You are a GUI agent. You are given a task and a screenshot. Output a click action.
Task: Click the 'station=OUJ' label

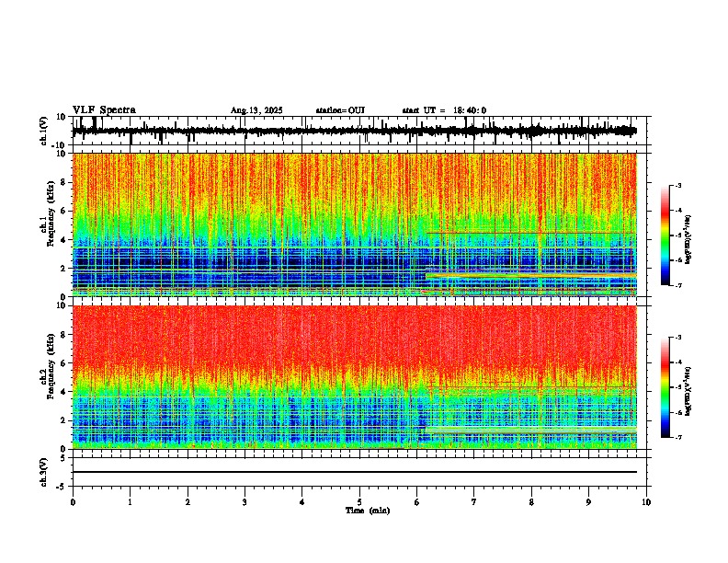(340, 110)
